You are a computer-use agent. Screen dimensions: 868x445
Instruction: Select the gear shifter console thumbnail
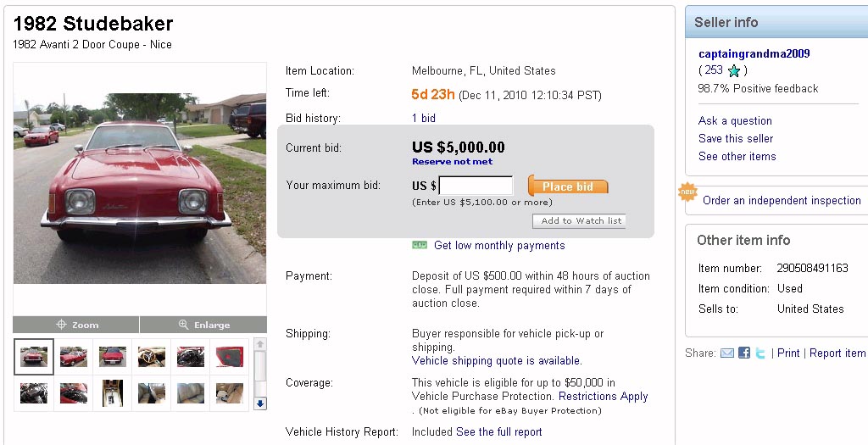click(x=113, y=393)
